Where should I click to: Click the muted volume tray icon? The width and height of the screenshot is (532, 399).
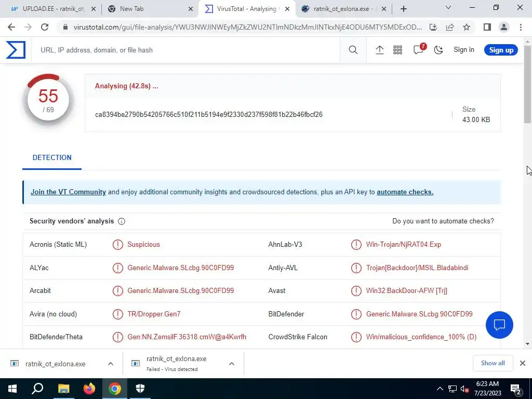464,389
